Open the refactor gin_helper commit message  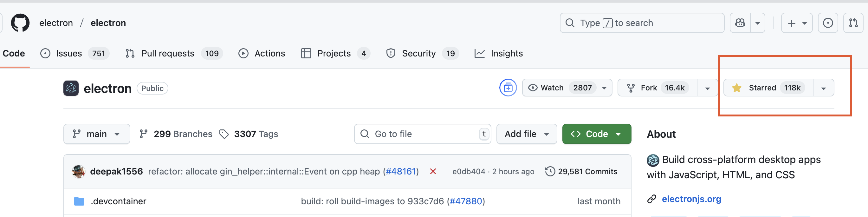pyautogui.click(x=265, y=172)
